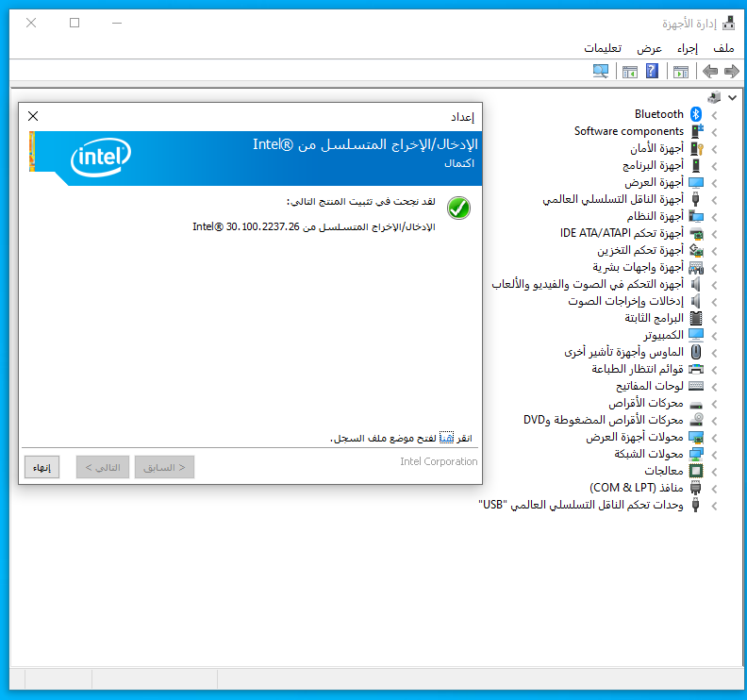Image resolution: width=747 pixels, height=700 pixels.
Task: Click the processors (معالجات) icon
Action: point(696,471)
